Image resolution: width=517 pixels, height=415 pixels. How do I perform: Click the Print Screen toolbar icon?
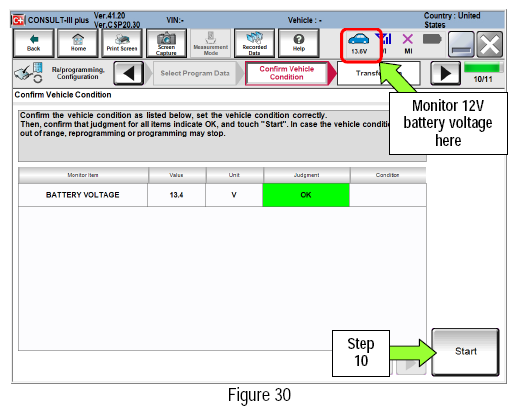tap(122, 43)
